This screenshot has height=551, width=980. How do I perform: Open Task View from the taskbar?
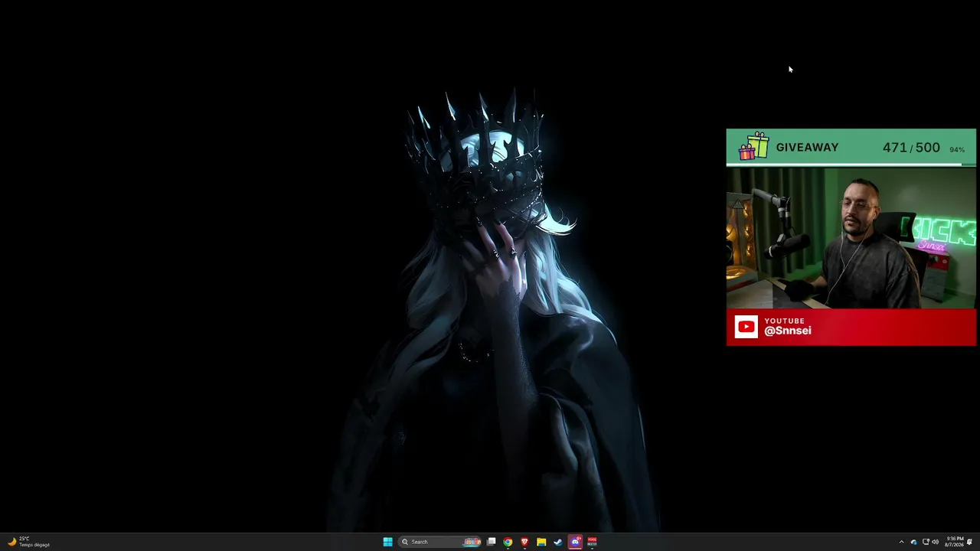click(x=492, y=542)
